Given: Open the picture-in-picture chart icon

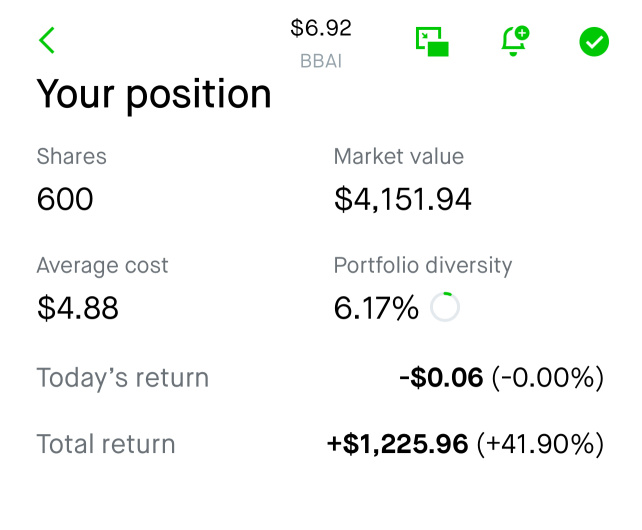Looking at the screenshot, I should [432, 41].
